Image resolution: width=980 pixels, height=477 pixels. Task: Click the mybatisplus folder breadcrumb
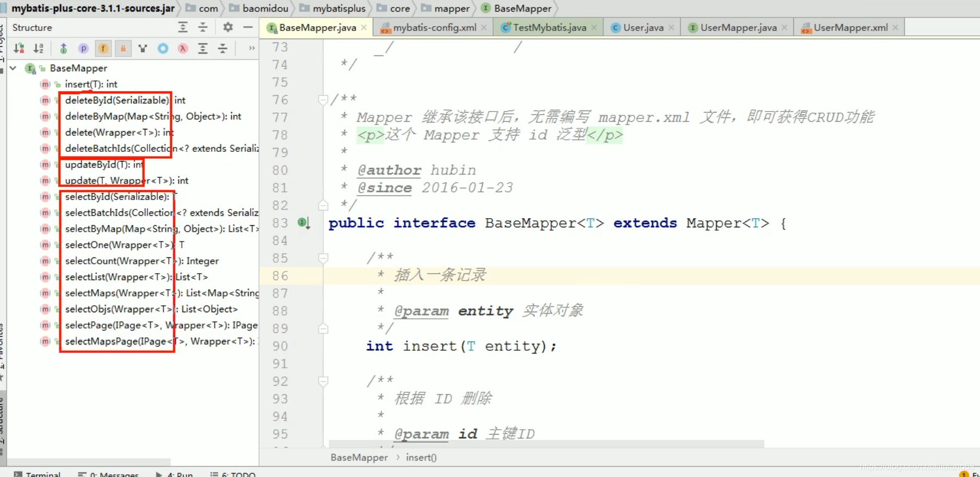[x=333, y=8]
